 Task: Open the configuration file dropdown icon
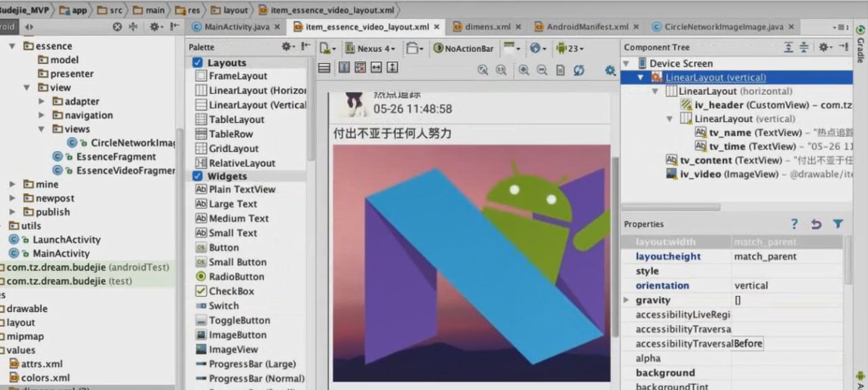(x=328, y=48)
